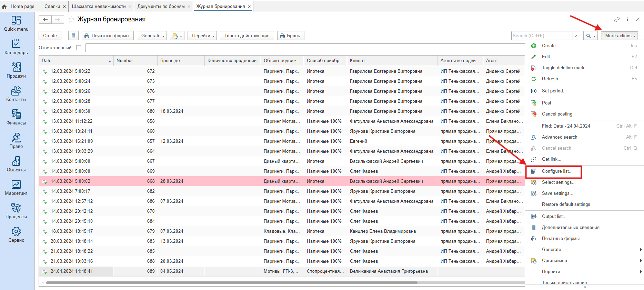Click the favorites star next to the title

coord(71,19)
